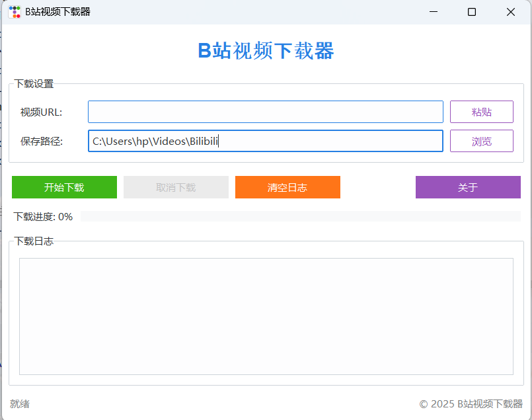Click the © 2025 B站视频下载器 copyright text
This screenshot has width=532, height=420.
pos(471,403)
